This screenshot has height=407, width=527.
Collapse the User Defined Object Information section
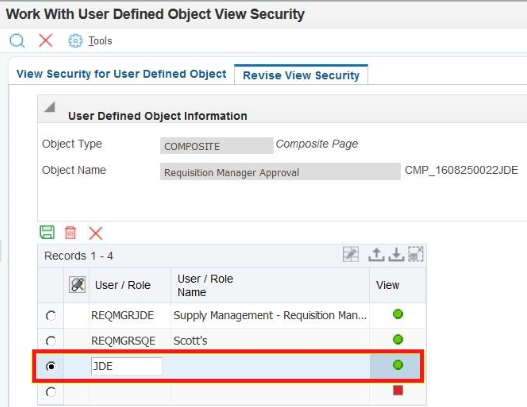[x=50, y=108]
